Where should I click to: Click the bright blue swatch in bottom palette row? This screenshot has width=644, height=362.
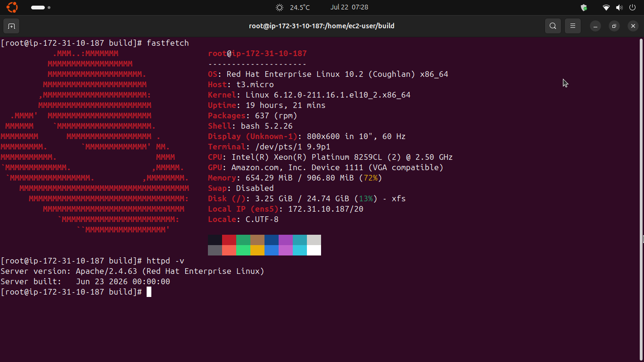click(272, 250)
